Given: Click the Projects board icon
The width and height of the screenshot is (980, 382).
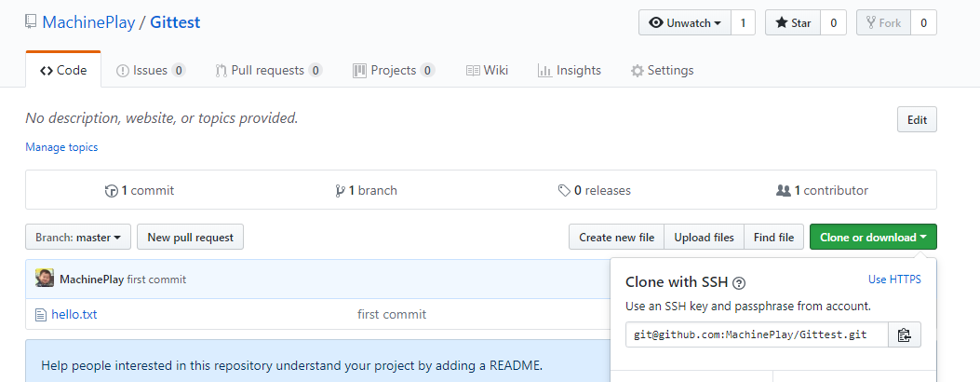Looking at the screenshot, I should point(359,71).
